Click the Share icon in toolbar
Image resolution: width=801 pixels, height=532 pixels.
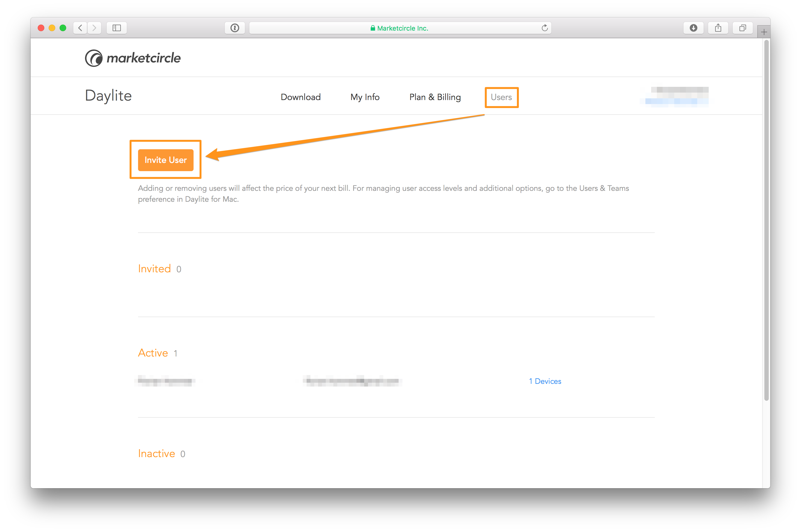pos(718,28)
